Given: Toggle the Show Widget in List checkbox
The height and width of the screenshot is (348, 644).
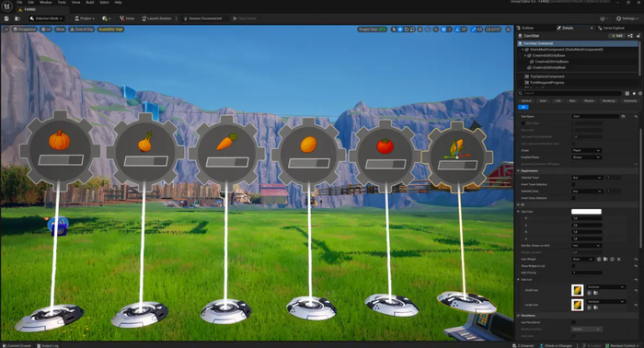Looking at the screenshot, I should (x=573, y=266).
